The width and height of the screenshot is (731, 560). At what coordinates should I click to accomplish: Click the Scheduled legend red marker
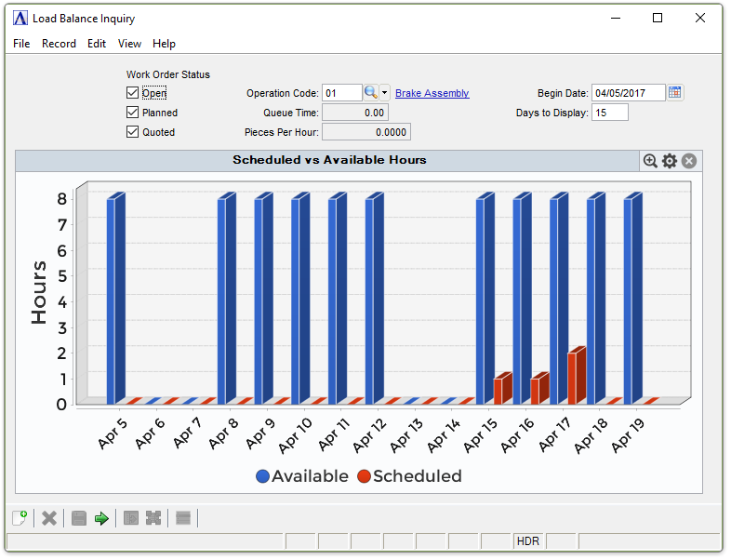pyautogui.click(x=364, y=476)
